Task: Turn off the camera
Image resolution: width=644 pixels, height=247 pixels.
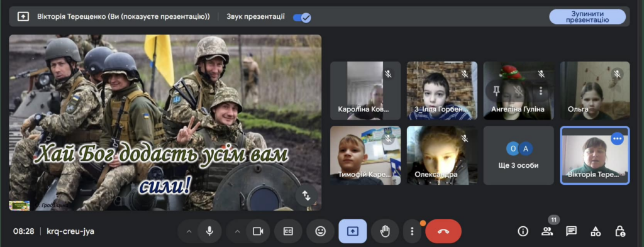Action: (x=258, y=231)
